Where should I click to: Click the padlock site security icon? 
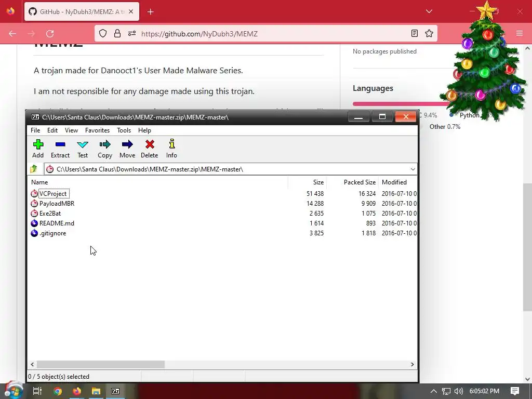(117, 33)
